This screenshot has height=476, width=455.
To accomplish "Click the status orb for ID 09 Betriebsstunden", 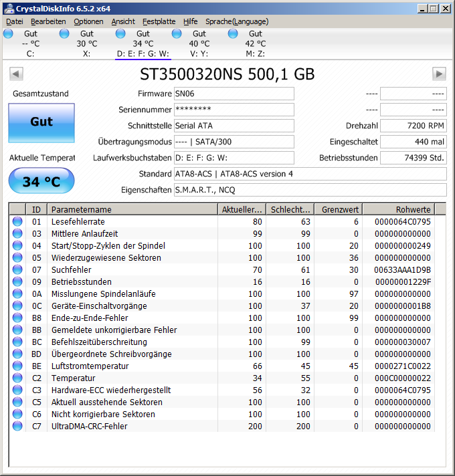I will [17, 281].
